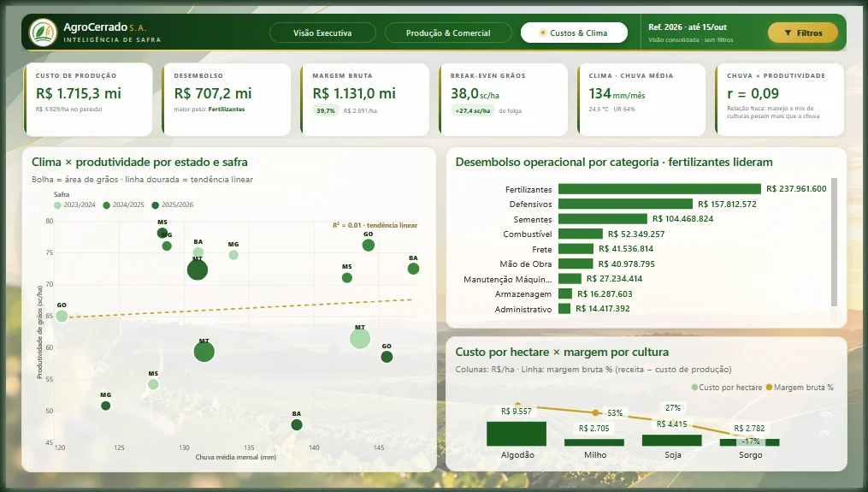This screenshot has width=868, height=492.
Task: Click the AgroCerrado leaf logo icon
Action: 43,33
